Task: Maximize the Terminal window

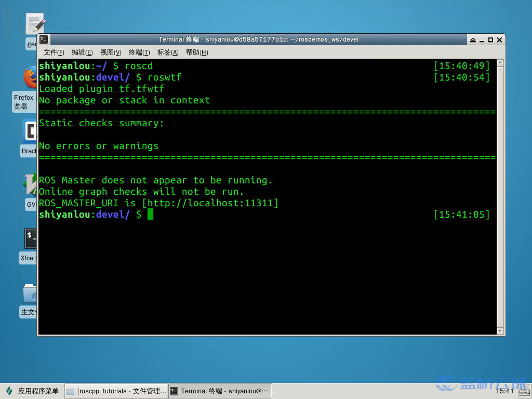Action: [490, 39]
